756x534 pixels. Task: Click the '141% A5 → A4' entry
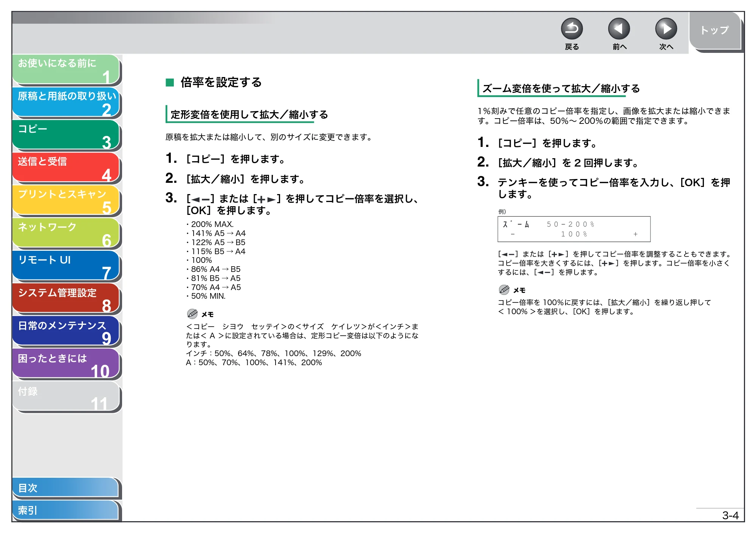[x=218, y=233]
